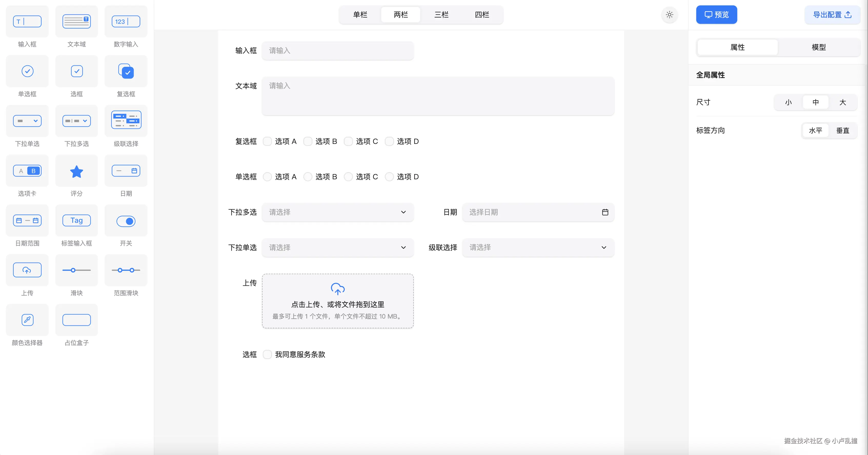Switch layout to 三栏 tab

click(441, 15)
